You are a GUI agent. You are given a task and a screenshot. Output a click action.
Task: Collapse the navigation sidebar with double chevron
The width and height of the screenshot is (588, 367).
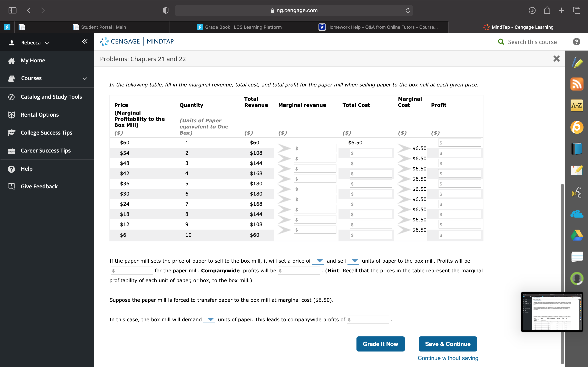[84, 42]
